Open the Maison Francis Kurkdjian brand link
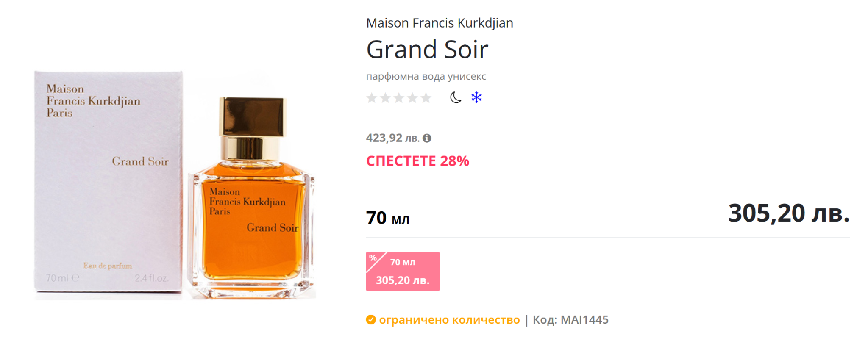 (440, 23)
